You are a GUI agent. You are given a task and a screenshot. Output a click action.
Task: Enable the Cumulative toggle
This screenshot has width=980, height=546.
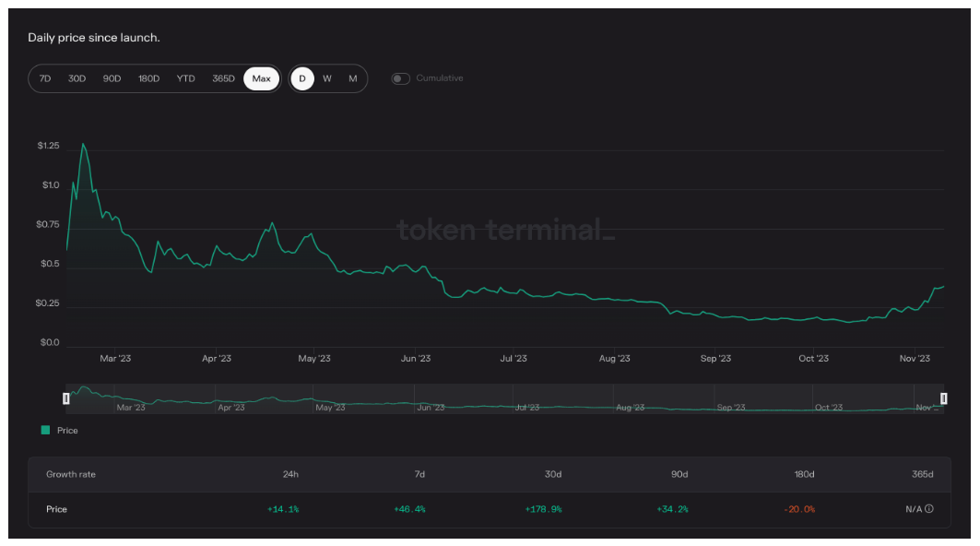pos(400,78)
